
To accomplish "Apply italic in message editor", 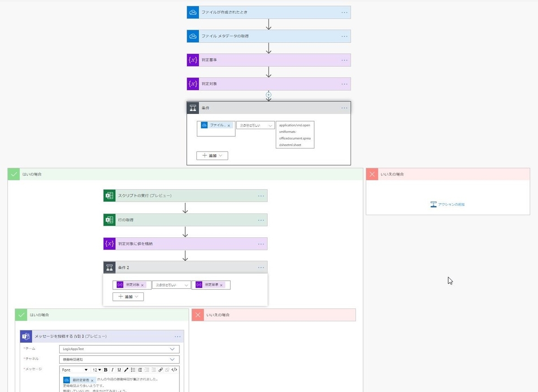I will tap(113, 370).
